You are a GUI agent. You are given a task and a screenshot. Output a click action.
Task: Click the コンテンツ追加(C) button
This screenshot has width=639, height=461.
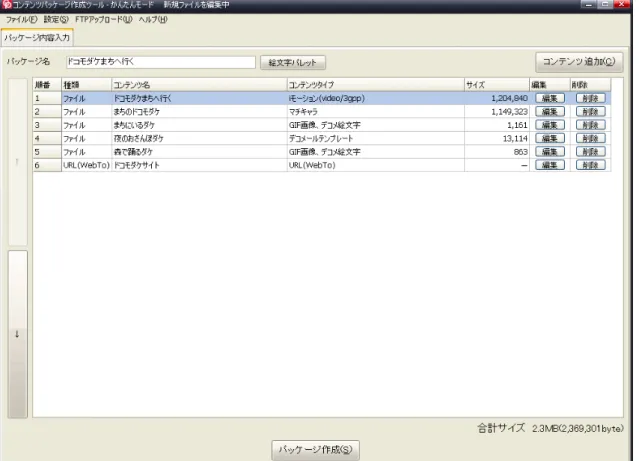[579, 62]
